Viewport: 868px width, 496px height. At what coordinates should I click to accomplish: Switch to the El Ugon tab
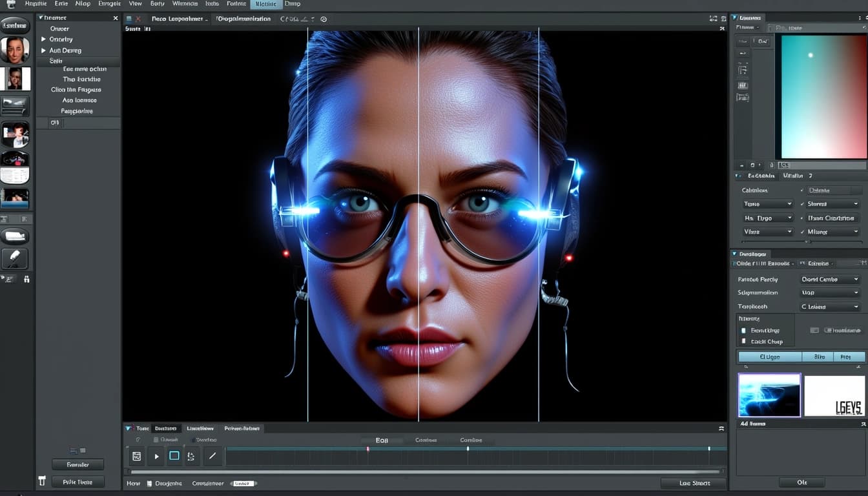[x=769, y=356]
